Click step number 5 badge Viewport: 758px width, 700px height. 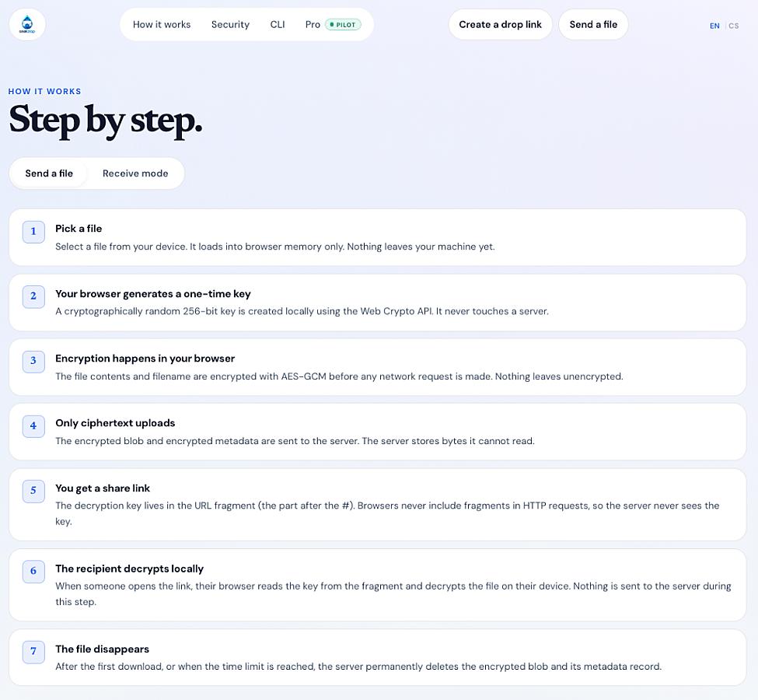[x=33, y=491]
